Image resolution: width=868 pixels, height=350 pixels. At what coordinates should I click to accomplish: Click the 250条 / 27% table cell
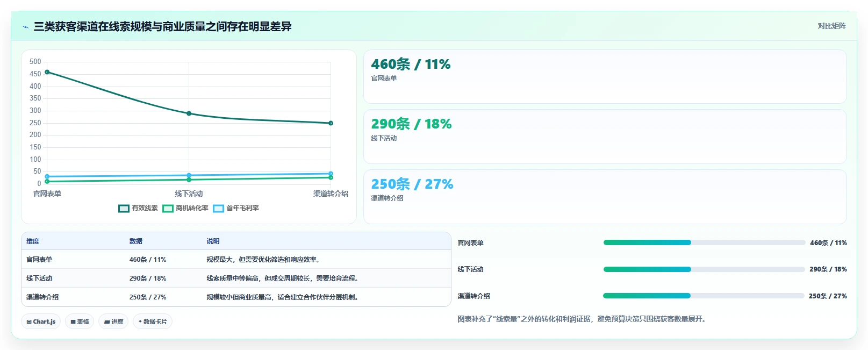coord(148,297)
